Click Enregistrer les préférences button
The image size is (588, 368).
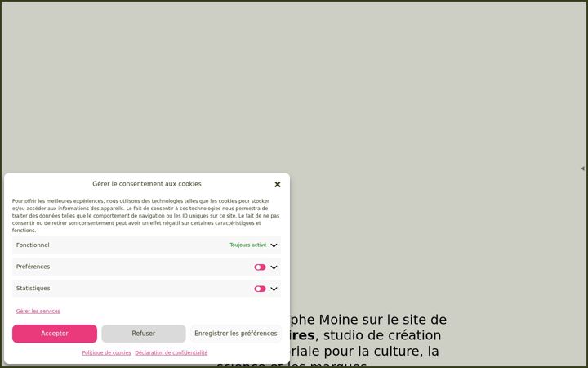(235, 334)
